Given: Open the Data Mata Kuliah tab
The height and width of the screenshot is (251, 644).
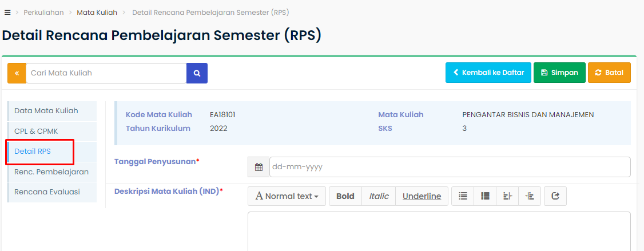Looking at the screenshot, I should [x=46, y=111].
